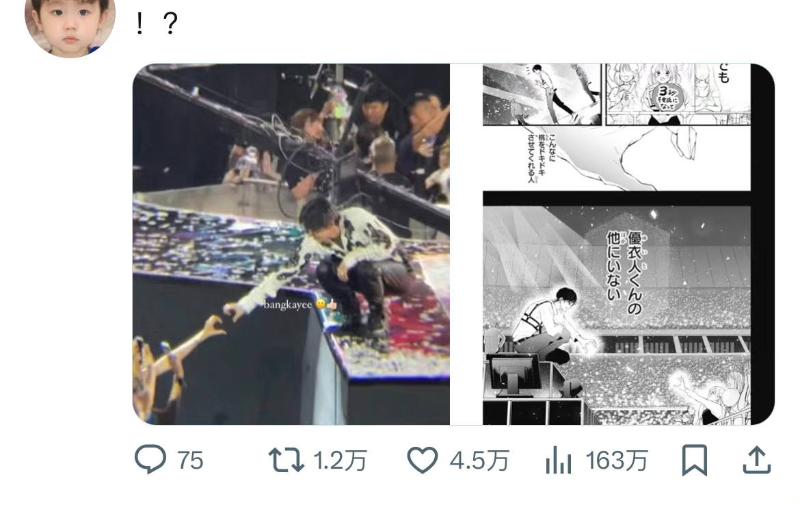Click the retweet count 1.2万

[340, 460]
